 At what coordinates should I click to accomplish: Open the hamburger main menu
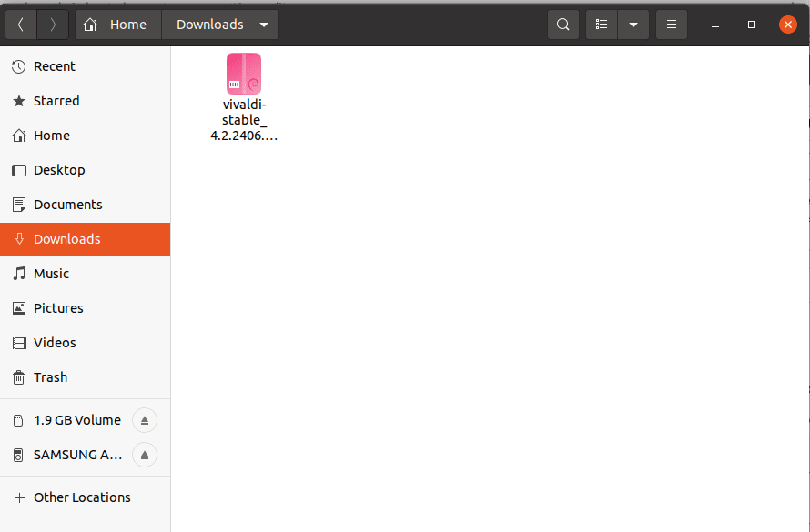(x=672, y=25)
